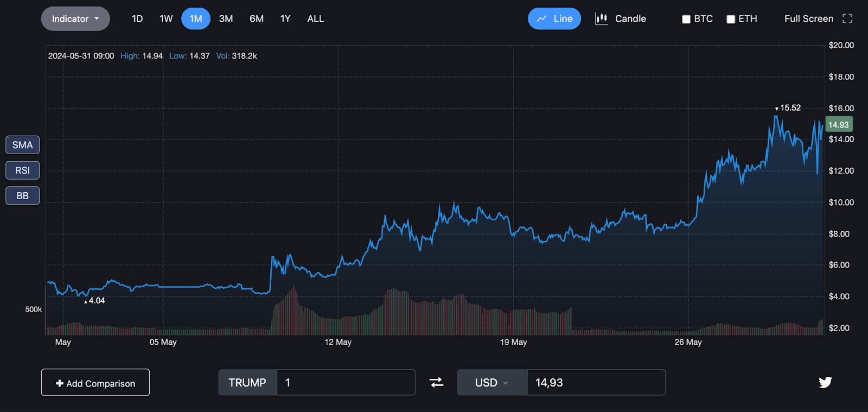Image resolution: width=868 pixels, height=412 pixels.
Task: Toggle the RSI indicator
Action: pyautogui.click(x=23, y=170)
